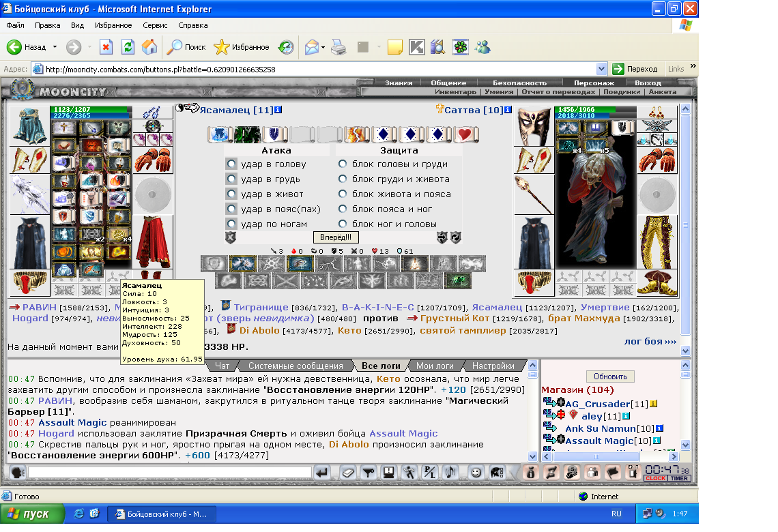
Task: Activate the gold-framed blue swirl technique
Action: coord(300,263)
